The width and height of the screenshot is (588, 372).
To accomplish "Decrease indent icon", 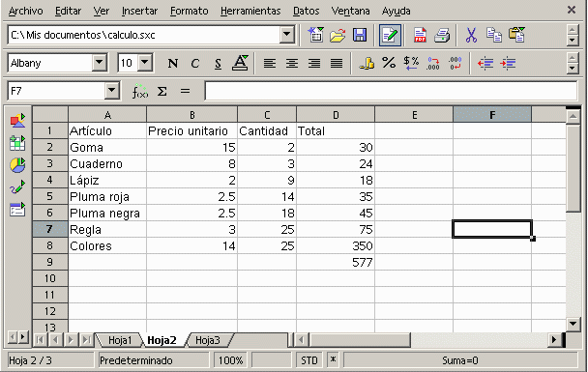I will tap(485, 63).
